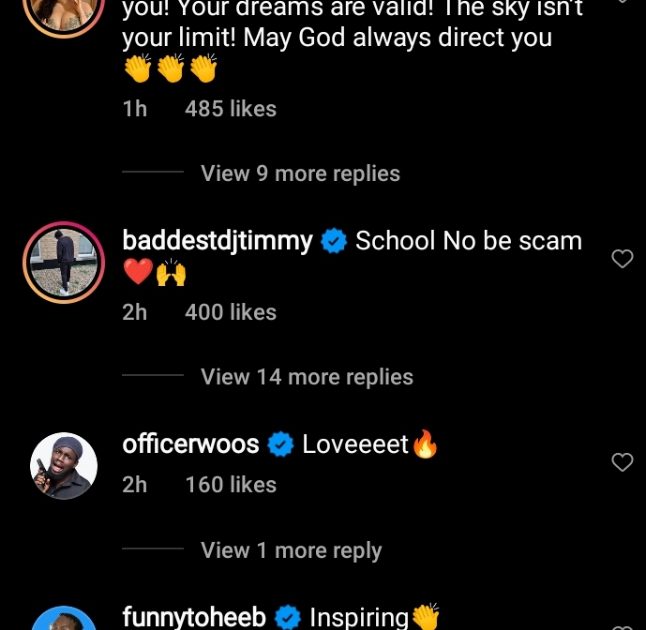646x630 pixels.
Task: View the 160 likes list
Action: (230, 485)
